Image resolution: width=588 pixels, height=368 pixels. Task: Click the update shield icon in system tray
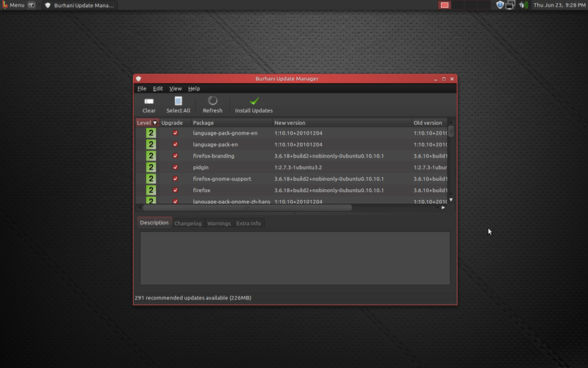tap(500, 5)
